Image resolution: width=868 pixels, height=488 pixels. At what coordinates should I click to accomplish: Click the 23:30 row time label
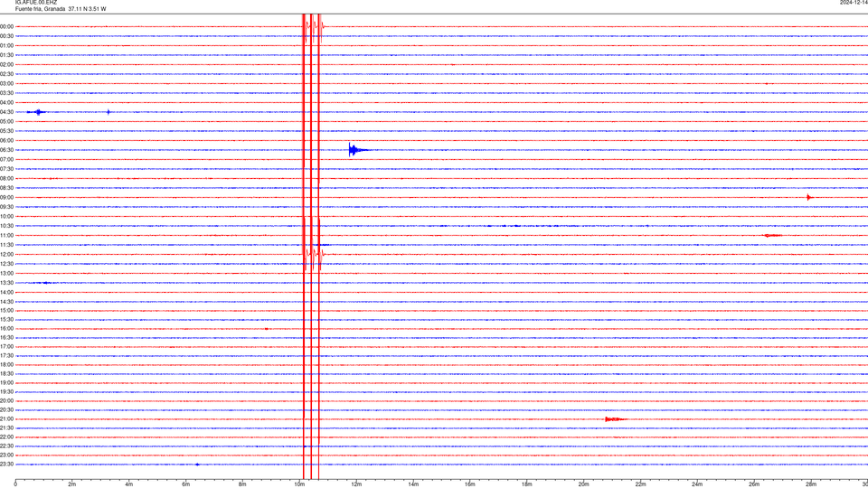(6, 465)
